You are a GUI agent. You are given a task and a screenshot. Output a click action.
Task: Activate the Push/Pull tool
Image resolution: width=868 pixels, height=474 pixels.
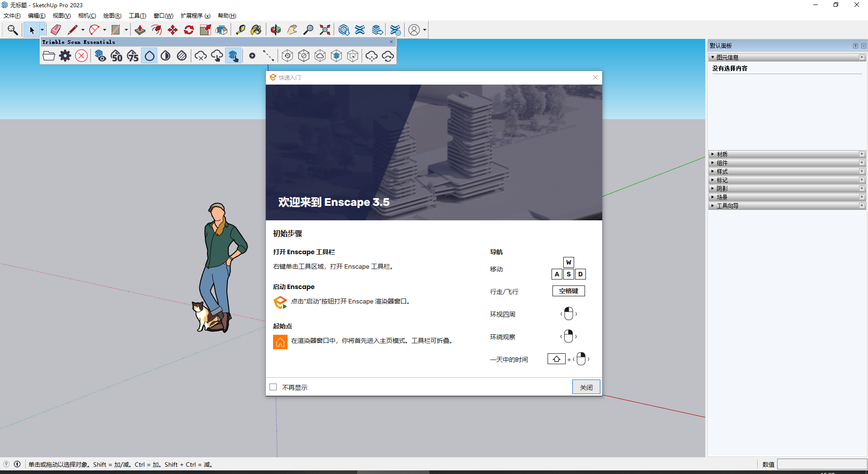pyautogui.click(x=140, y=30)
